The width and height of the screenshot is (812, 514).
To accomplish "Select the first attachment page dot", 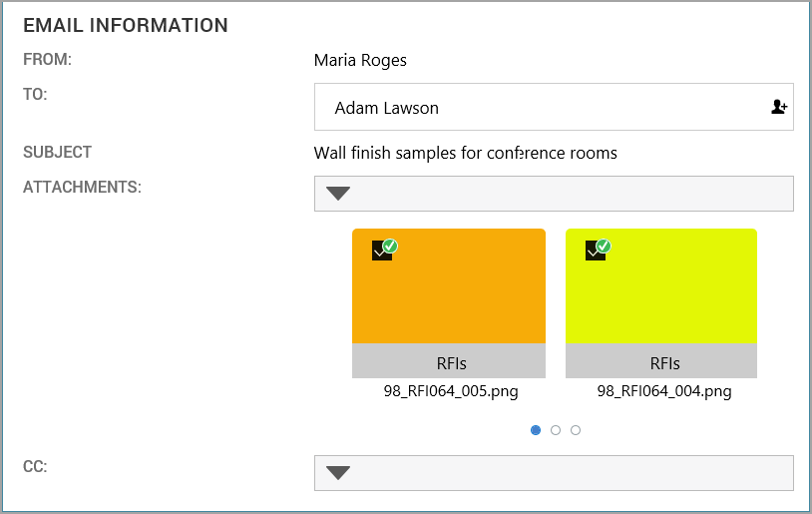I will tap(536, 430).
